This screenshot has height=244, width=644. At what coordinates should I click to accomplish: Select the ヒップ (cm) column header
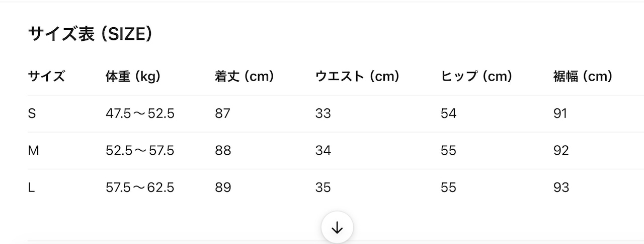coord(476,77)
